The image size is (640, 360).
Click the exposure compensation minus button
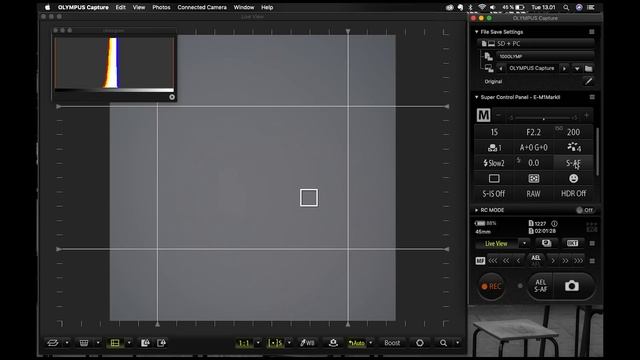[498, 116]
